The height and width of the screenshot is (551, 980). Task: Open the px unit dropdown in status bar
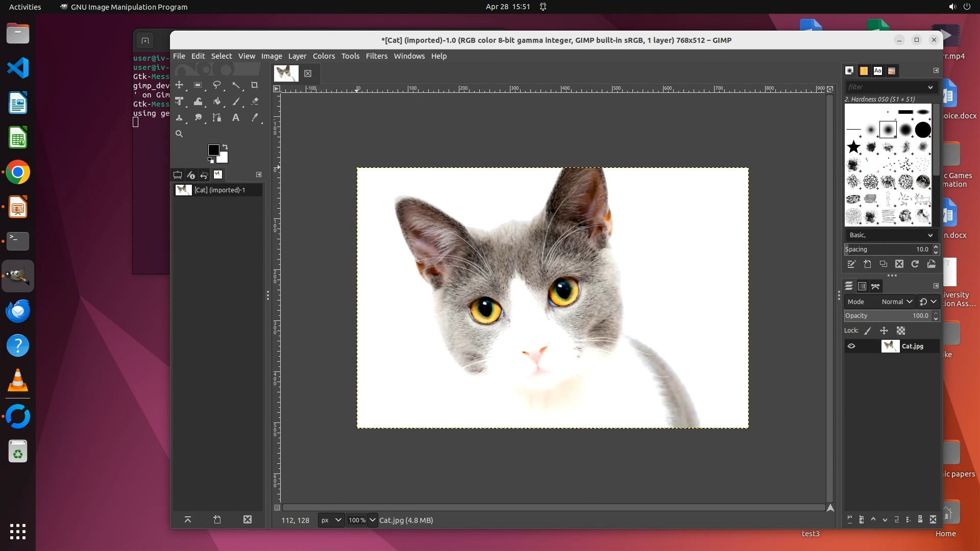coord(331,520)
